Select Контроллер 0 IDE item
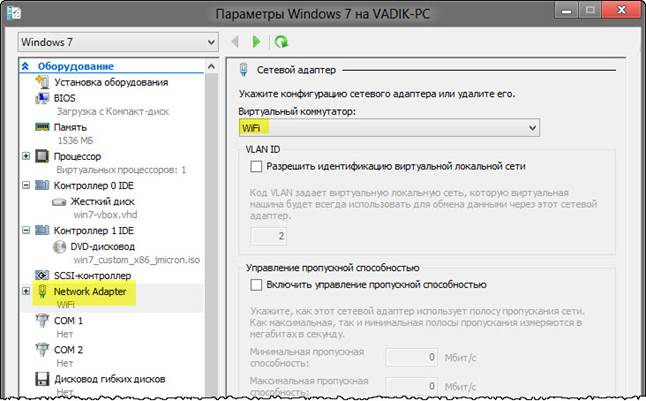Image resolution: width=646 pixels, height=401 pixels. 94,186
